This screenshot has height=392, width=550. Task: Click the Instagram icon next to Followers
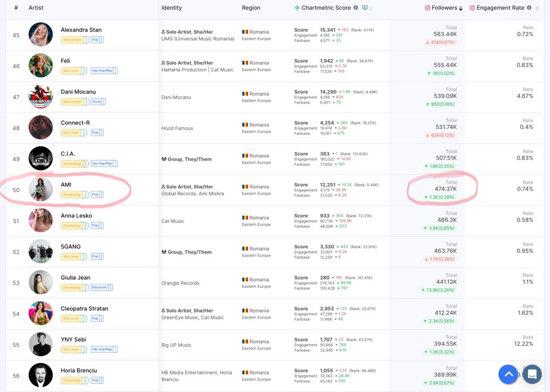point(428,8)
